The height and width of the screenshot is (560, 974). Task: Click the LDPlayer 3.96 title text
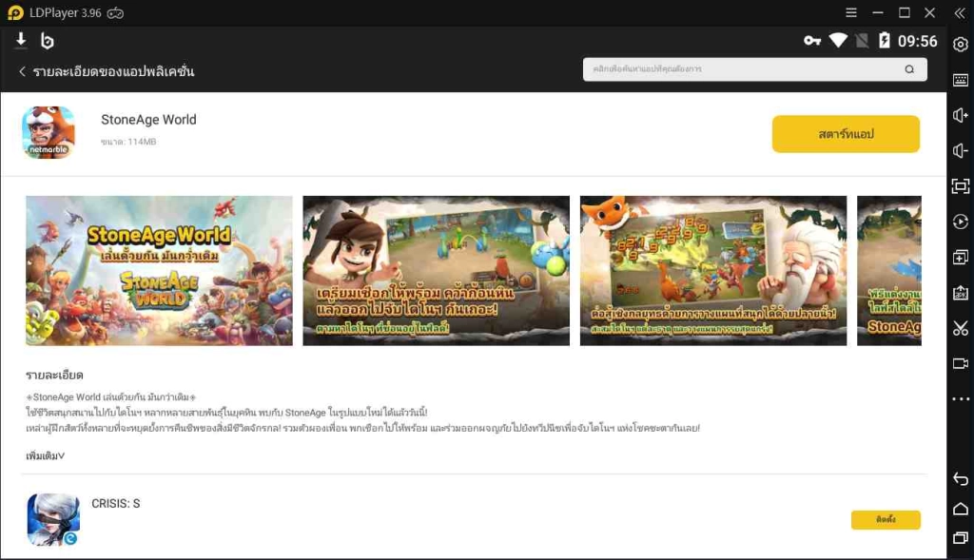coord(66,13)
